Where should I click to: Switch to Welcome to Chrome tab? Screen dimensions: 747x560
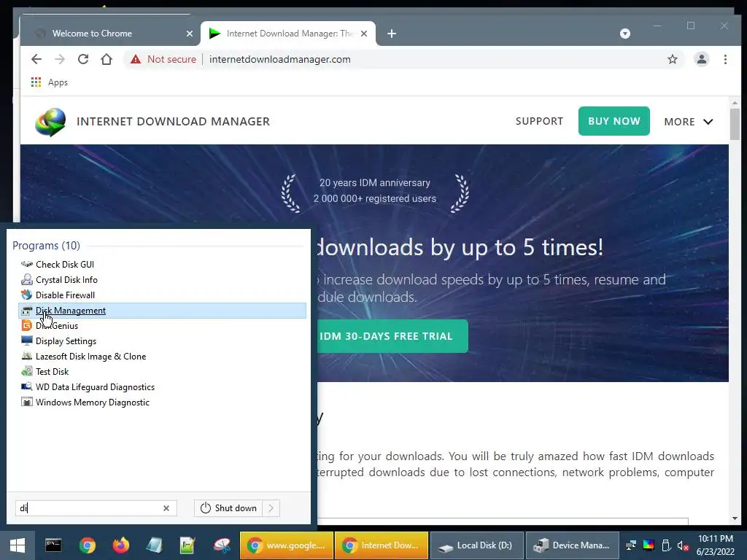[109, 34]
